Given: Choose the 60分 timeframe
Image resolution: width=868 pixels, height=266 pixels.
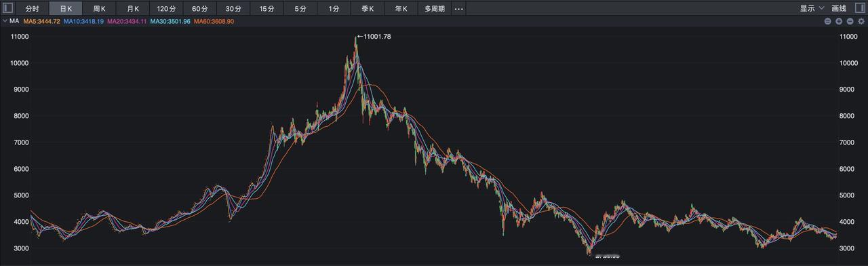Looking at the screenshot, I should pos(199,9).
